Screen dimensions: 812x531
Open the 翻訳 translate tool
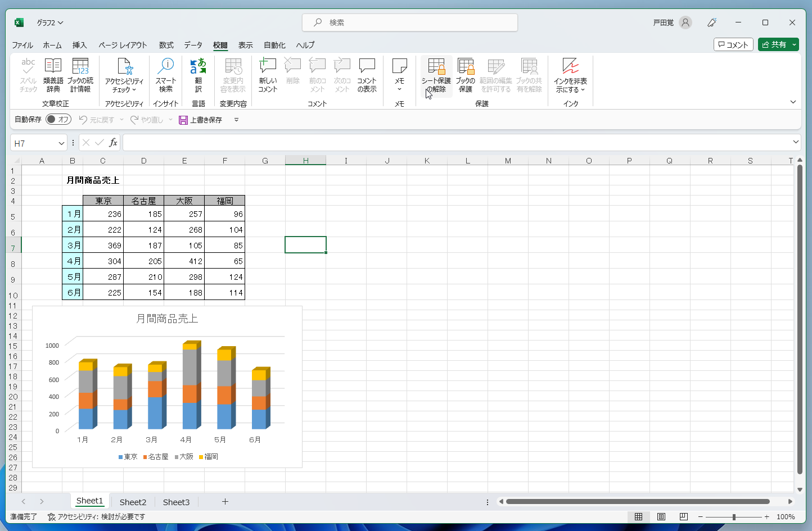(198, 75)
